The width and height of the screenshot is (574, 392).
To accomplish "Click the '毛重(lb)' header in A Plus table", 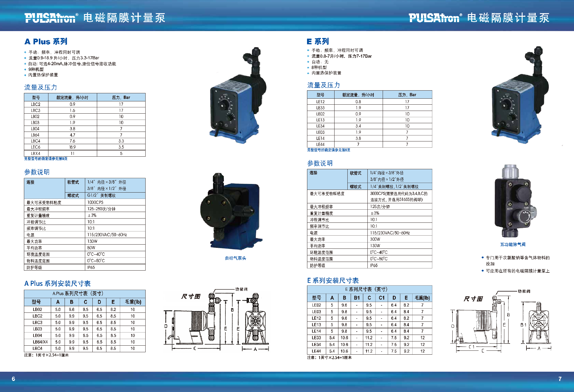I will click(133, 302).
